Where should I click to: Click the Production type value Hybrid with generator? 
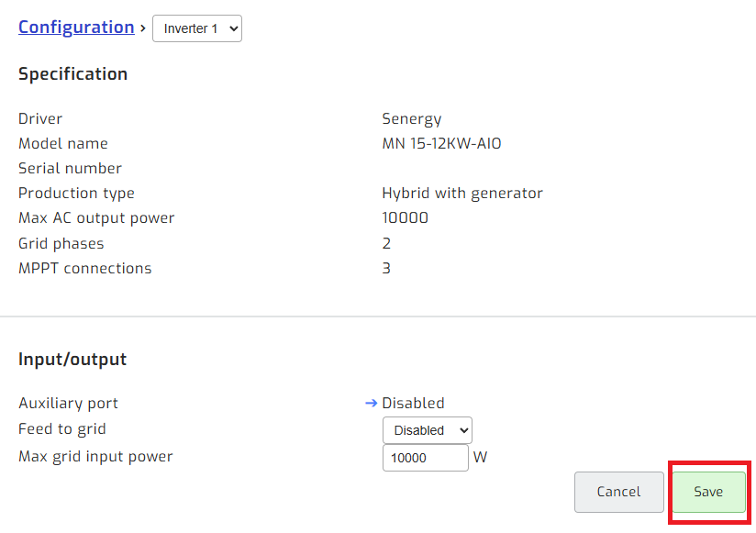(x=462, y=193)
